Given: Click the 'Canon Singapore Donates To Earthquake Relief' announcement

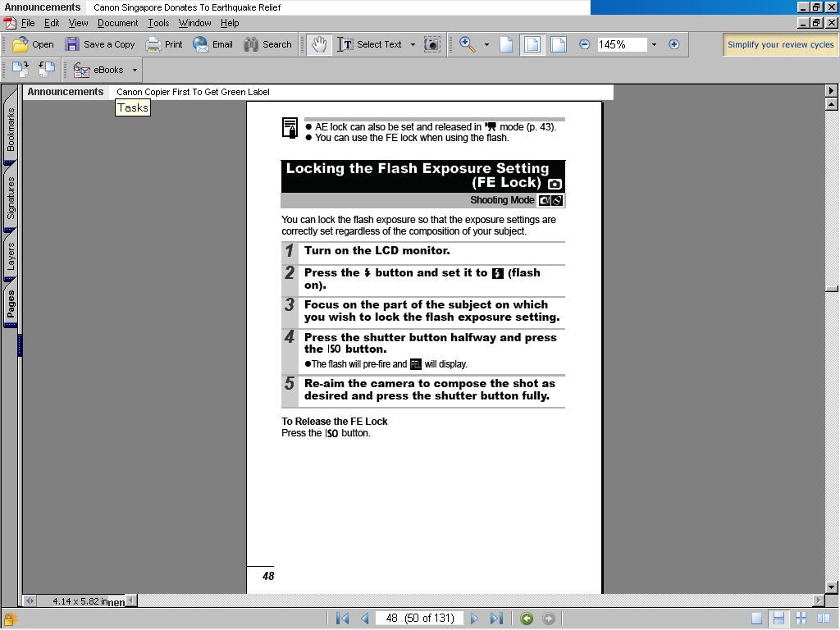Looking at the screenshot, I should pos(187,7).
